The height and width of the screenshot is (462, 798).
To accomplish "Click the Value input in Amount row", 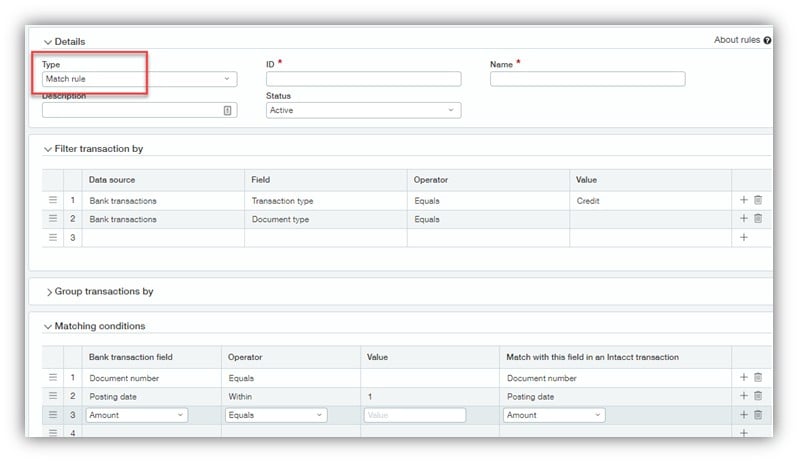I will [415, 415].
